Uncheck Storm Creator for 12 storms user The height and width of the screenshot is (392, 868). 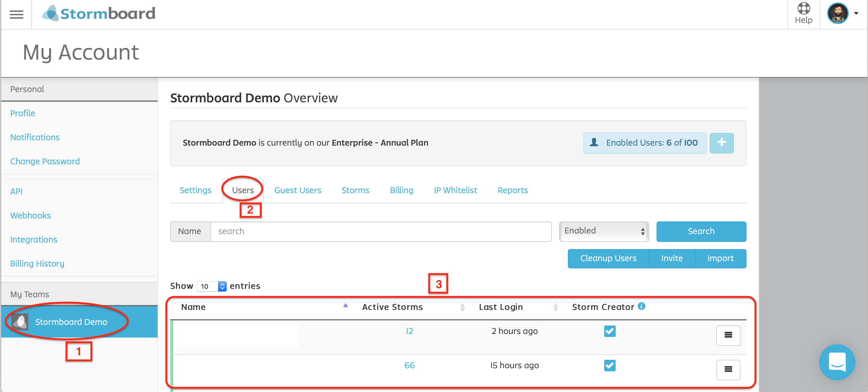[x=610, y=331]
